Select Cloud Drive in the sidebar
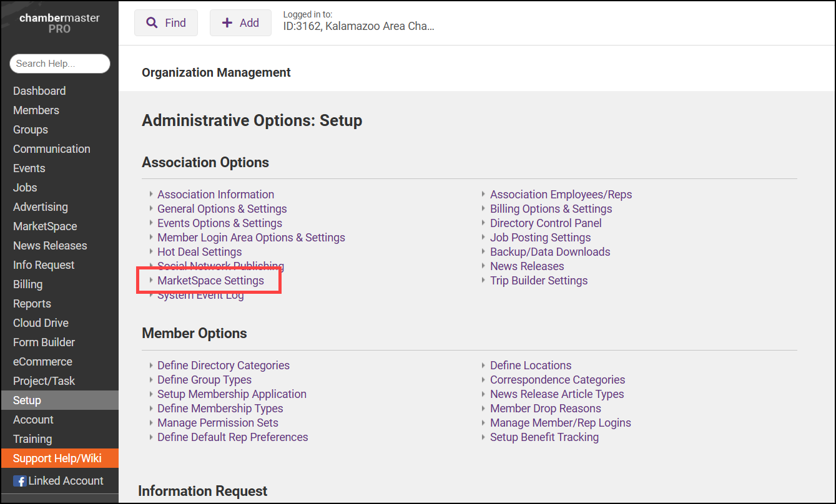This screenshot has width=836, height=504. pos(41,323)
